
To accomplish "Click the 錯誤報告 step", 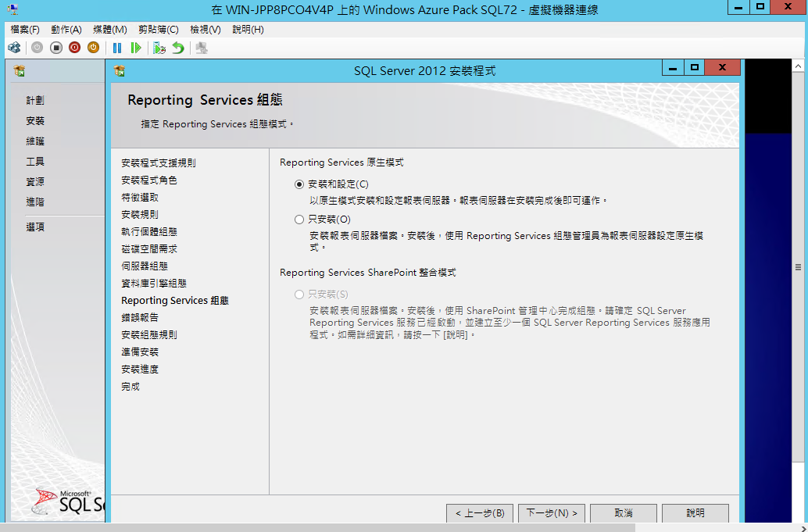I will (x=140, y=318).
